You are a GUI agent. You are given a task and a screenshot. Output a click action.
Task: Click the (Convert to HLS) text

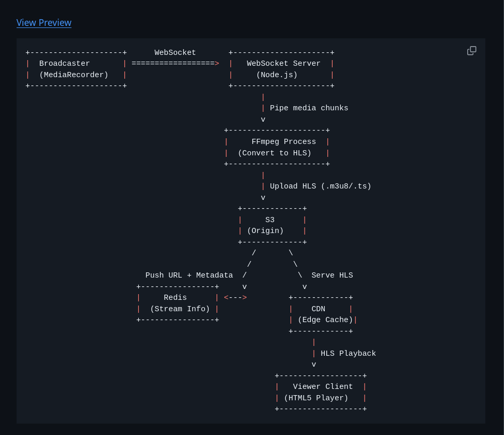tap(275, 153)
